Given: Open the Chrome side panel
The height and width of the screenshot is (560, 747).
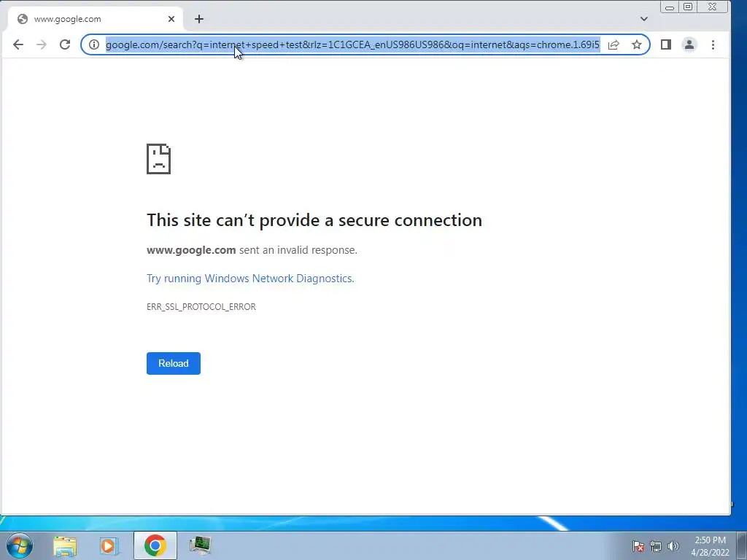Looking at the screenshot, I should [666, 44].
